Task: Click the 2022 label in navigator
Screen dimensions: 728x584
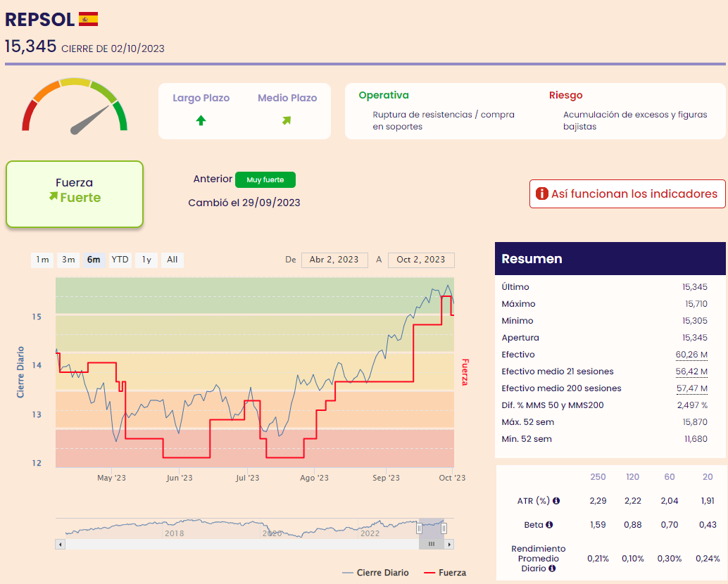Action: (x=370, y=533)
